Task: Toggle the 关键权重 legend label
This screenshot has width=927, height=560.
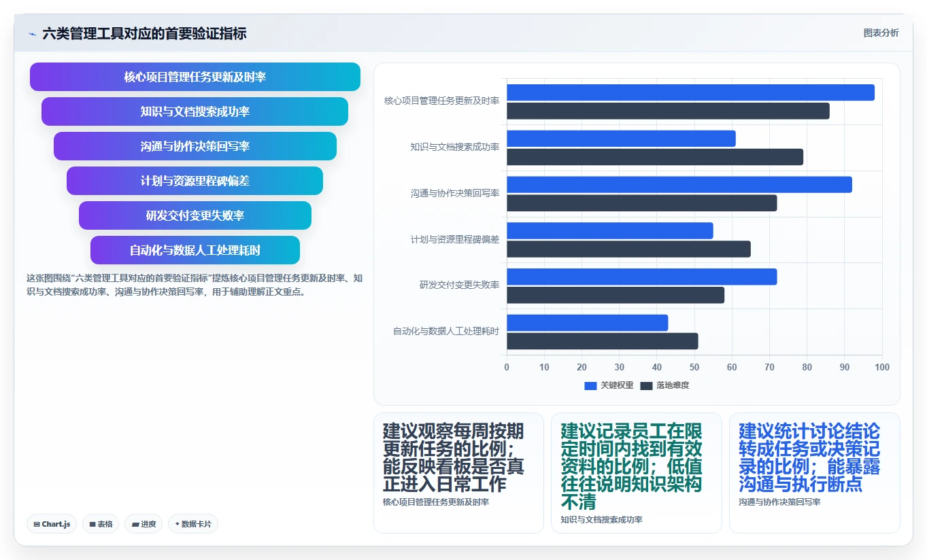Action: (617, 385)
